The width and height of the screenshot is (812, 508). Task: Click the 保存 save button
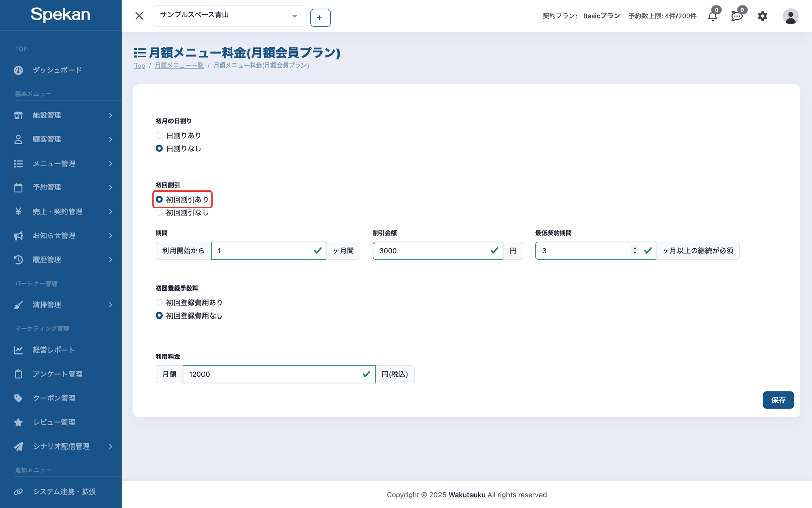778,400
